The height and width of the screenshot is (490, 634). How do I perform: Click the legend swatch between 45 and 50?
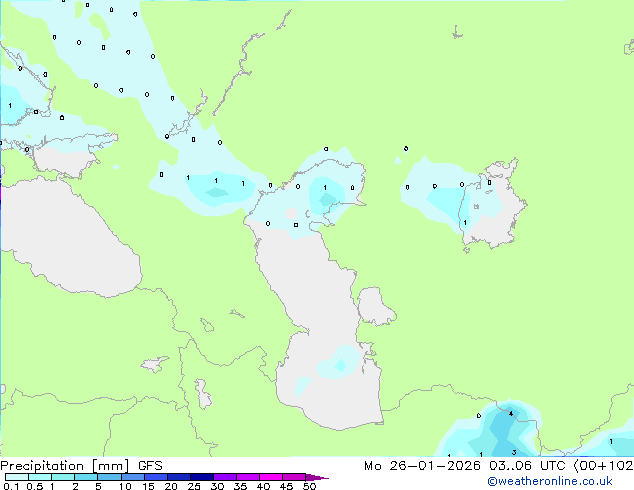[294, 477]
